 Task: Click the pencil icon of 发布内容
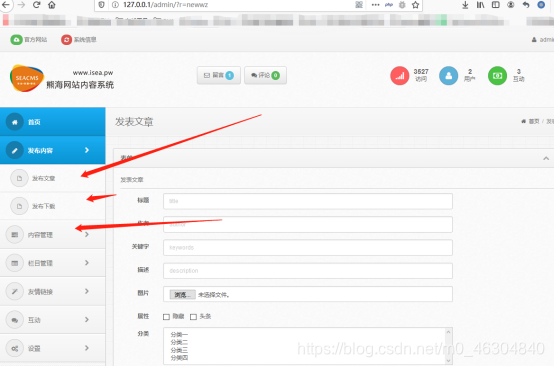pyautogui.click(x=14, y=150)
